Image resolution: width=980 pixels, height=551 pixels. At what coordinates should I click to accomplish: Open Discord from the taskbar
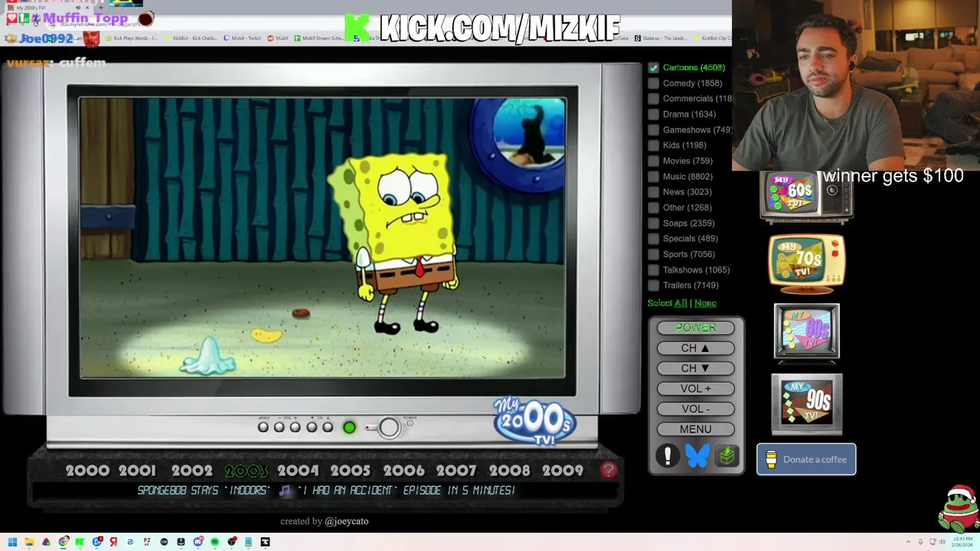pos(198,542)
